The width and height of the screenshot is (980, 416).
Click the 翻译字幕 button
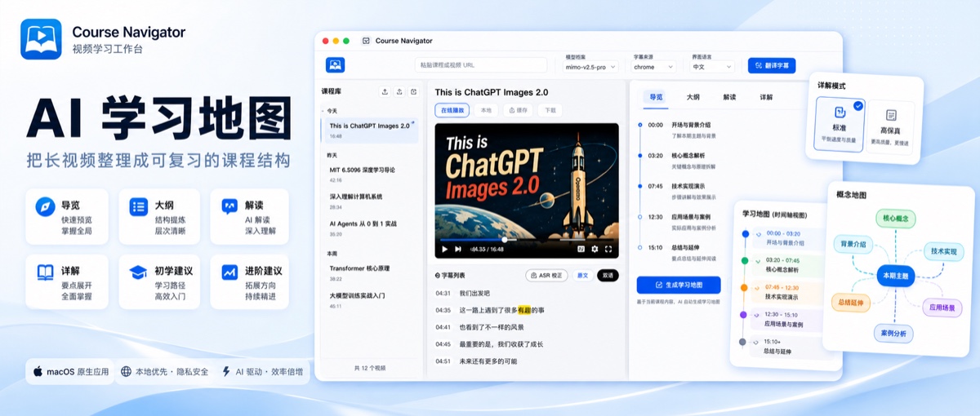[772, 65]
